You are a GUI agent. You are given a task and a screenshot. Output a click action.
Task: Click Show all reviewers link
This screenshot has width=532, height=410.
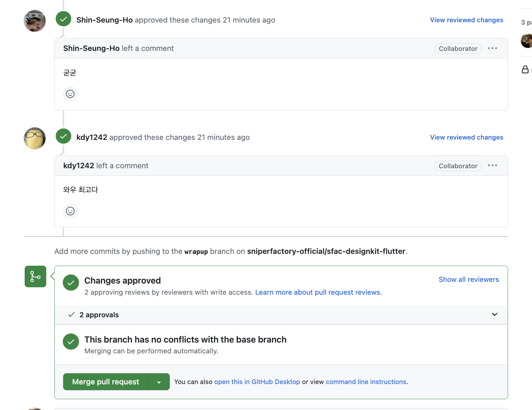click(x=469, y=280)
